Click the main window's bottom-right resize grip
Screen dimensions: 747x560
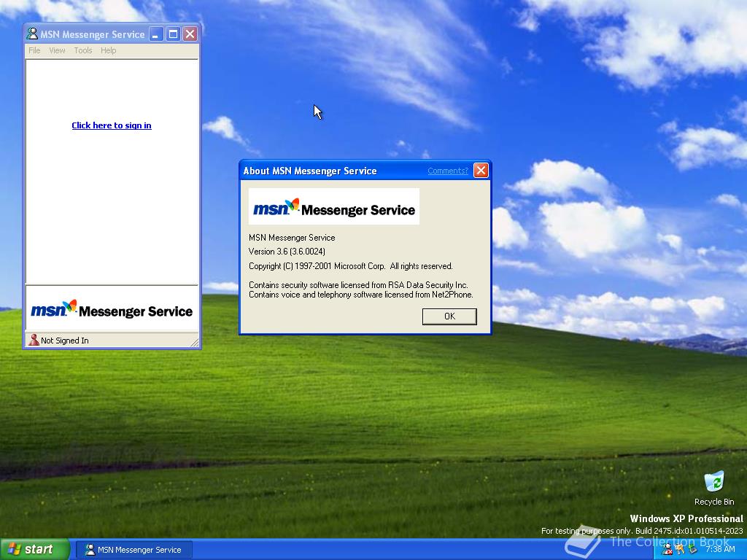pyautogui.click(x=194, y=342)
